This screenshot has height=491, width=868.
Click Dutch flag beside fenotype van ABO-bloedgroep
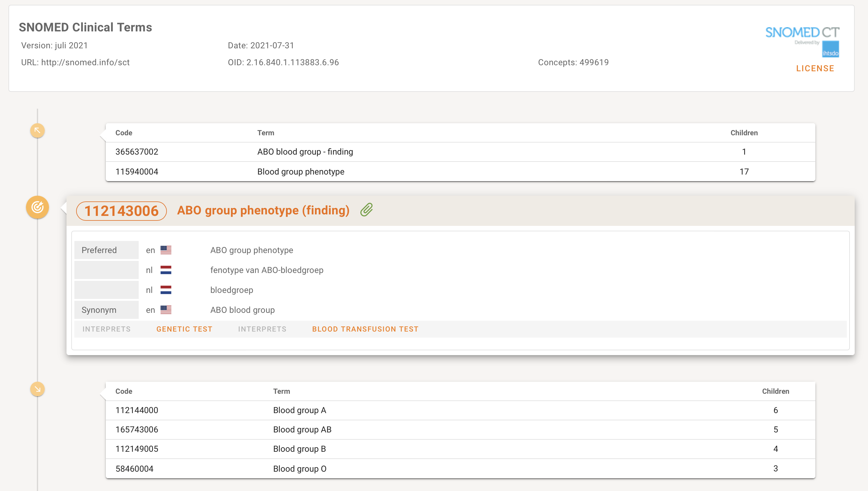click(x=166, y=270)
